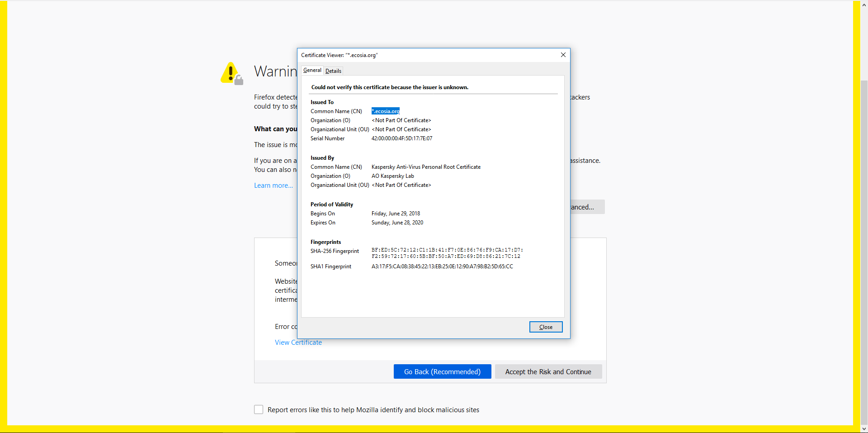This screenshot has width=868, height=433.
Task: Click Sunday, June 28, 2020 expiry date
Action: 397,223
